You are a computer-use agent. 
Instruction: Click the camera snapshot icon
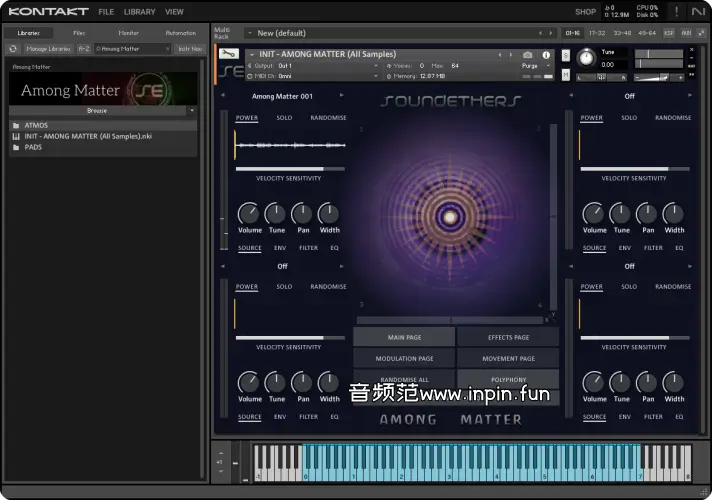click(528, 54)
